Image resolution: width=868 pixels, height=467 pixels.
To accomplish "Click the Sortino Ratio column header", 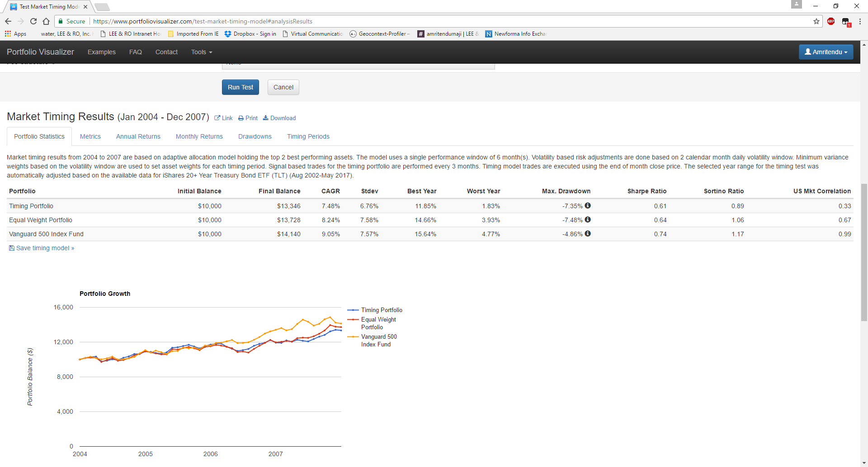I will 724,191.
